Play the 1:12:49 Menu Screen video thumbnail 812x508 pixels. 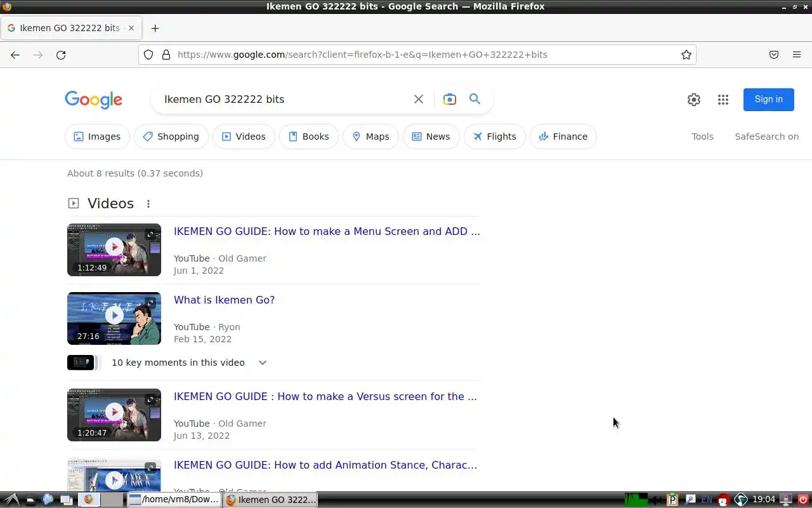tap(114, 250)
